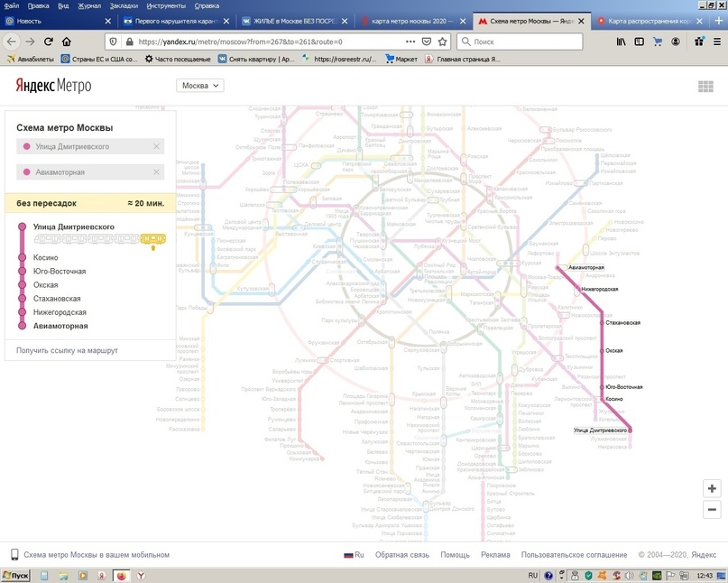
Task: Save page to Pocket icon
Action: pos(426,42)
